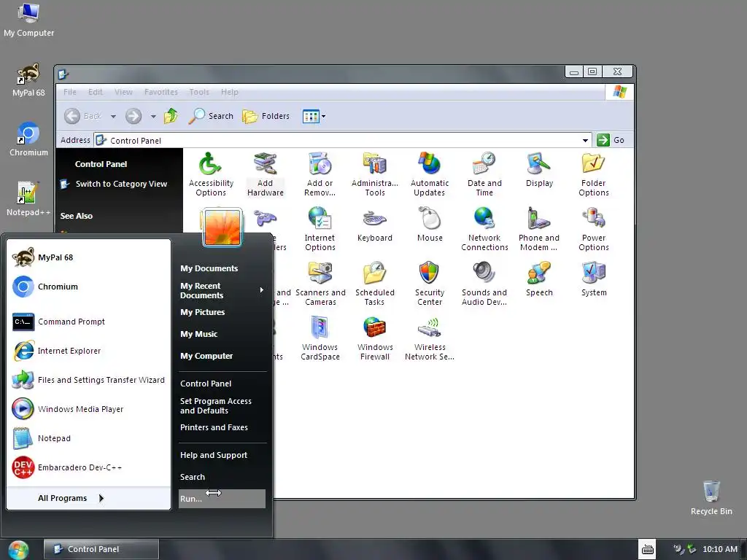This screenshot has width=747, height=560.
Task: Launch Add or Remove Programs
Action: tap(320, 174)
